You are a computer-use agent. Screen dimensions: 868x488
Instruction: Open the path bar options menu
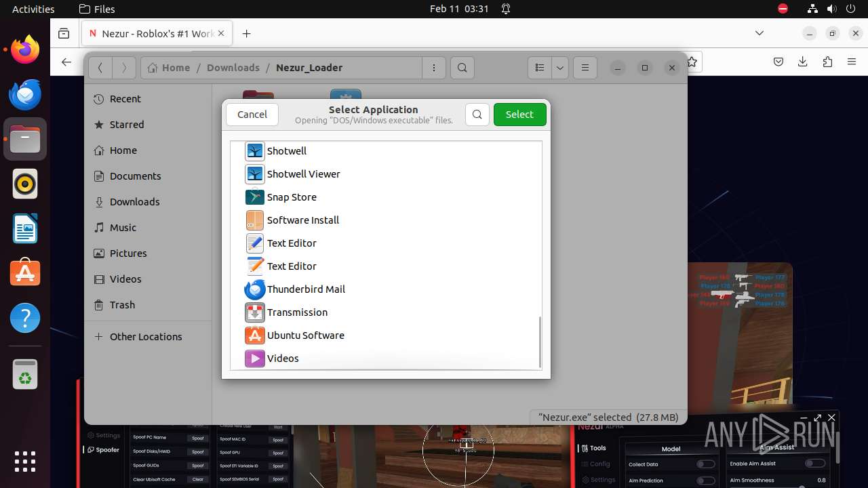pos(434,68)
